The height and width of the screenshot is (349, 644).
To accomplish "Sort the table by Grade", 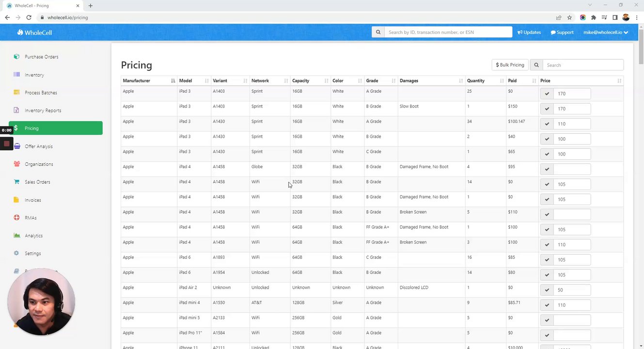I will pos(381,80).
